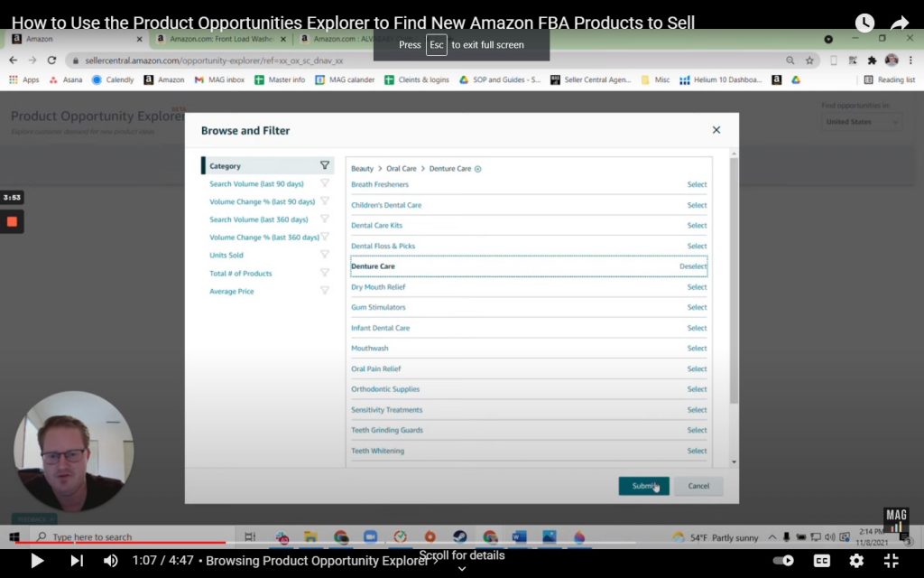The width and height of the screenshot is (924, 578).
Task: Click Beauty in the breadcrumb
Action: pos(362,169)
